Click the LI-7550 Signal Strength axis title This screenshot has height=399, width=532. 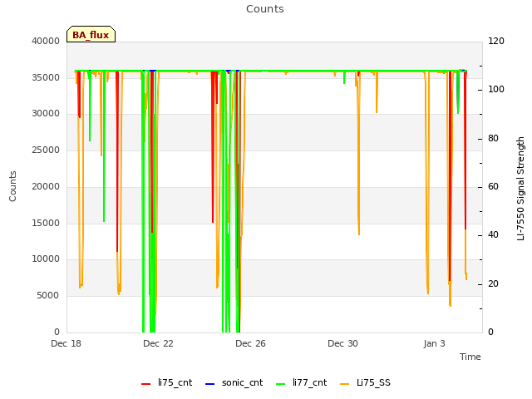[520, 189]
